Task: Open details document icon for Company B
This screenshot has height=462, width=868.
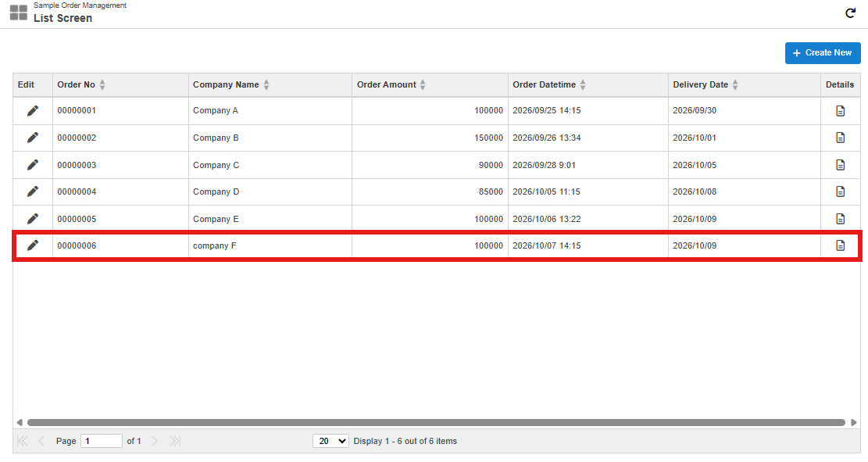Action: [841, 138]
